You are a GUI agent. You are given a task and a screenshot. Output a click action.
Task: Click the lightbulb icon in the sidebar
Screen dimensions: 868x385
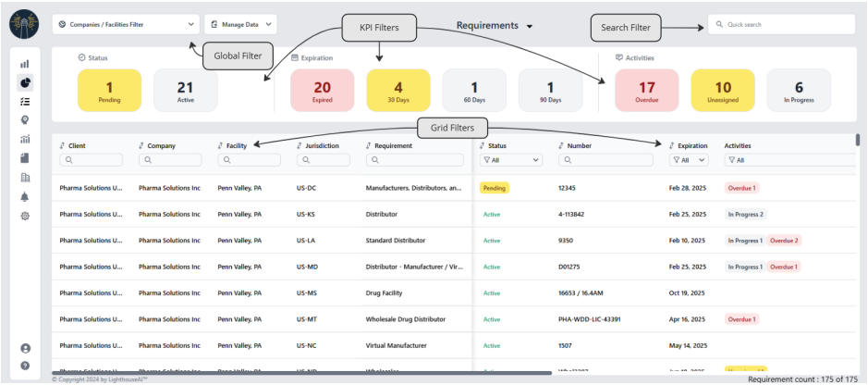click(25, 119)
